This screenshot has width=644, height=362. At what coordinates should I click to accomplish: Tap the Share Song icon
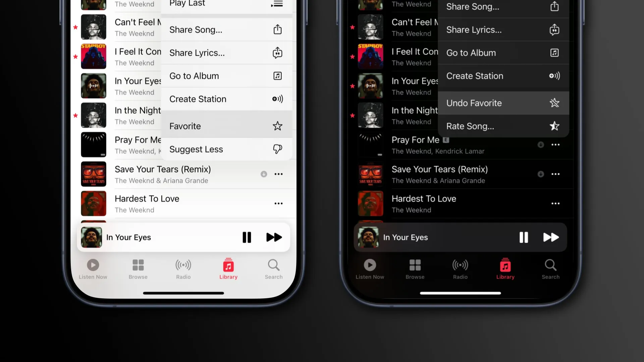pos(277,29)
